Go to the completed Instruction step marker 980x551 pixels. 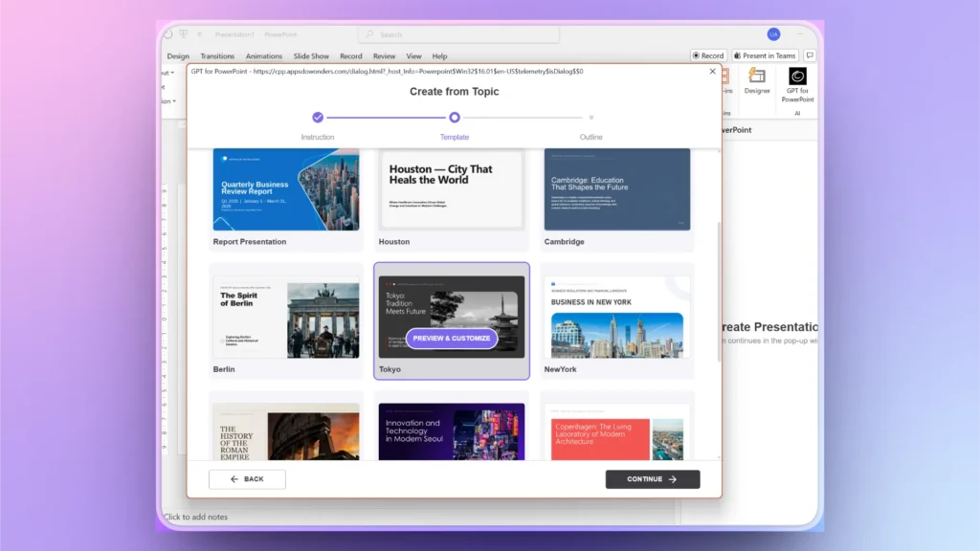pyautogui.click(x=318, y=117)
